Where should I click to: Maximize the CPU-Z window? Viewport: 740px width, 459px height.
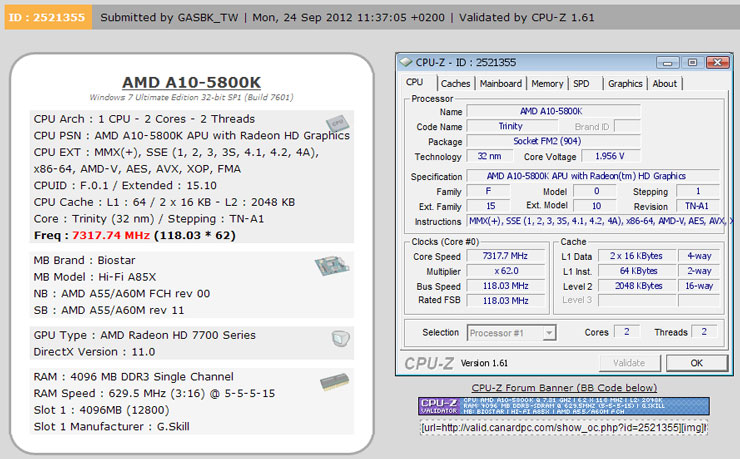pos(692,62)
